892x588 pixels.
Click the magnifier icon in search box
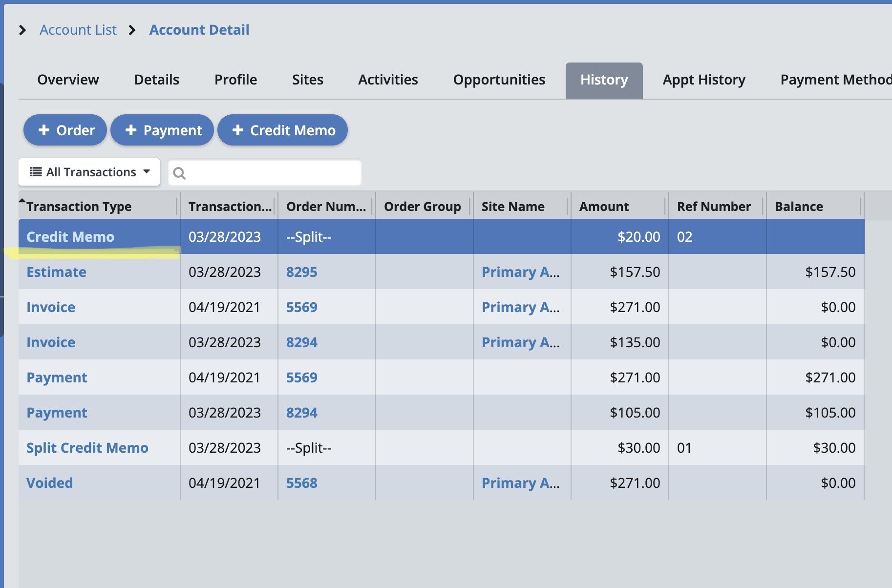point(179,173)
